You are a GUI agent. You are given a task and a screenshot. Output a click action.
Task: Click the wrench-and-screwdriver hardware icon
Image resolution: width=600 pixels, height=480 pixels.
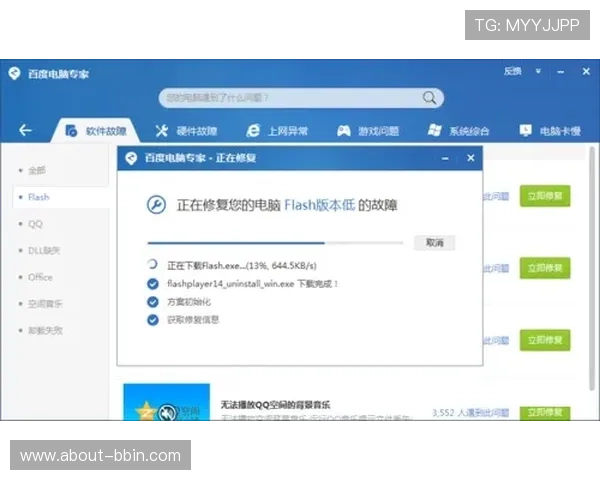point(161,131)
